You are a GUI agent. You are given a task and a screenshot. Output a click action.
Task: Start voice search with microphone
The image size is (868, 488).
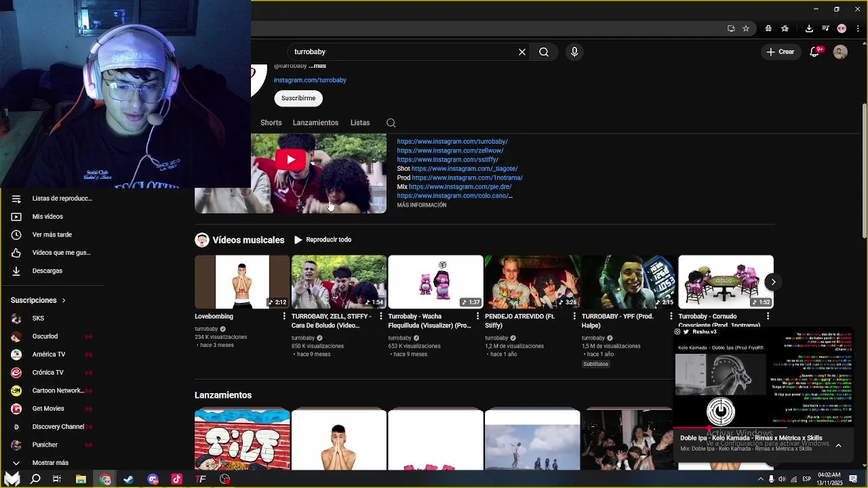click(574, 52)
